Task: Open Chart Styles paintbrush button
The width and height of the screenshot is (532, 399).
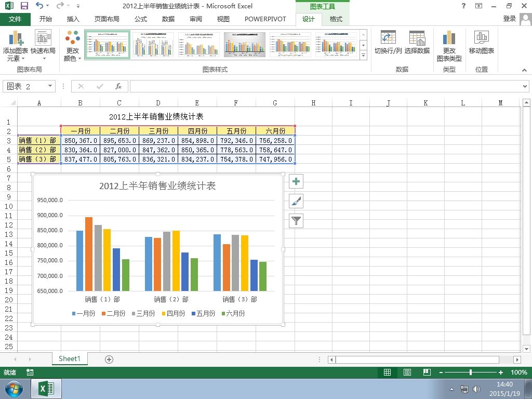Action: point(296,201)
